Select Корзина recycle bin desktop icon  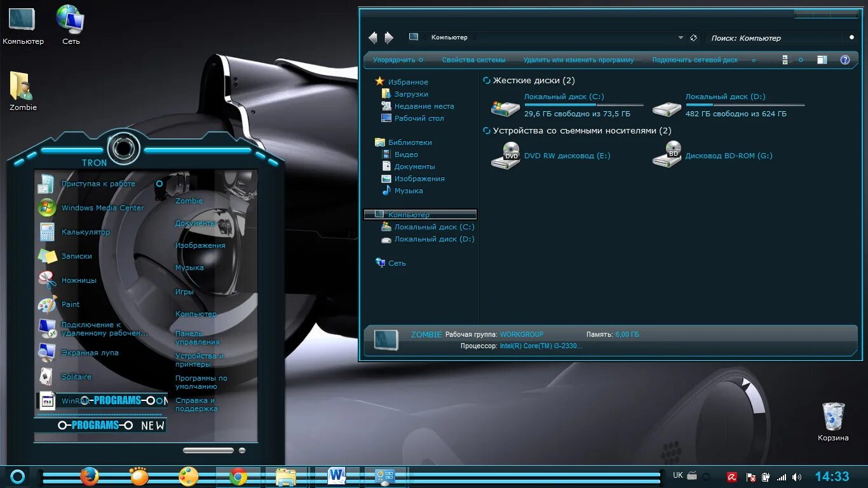(x=833, y=421)
